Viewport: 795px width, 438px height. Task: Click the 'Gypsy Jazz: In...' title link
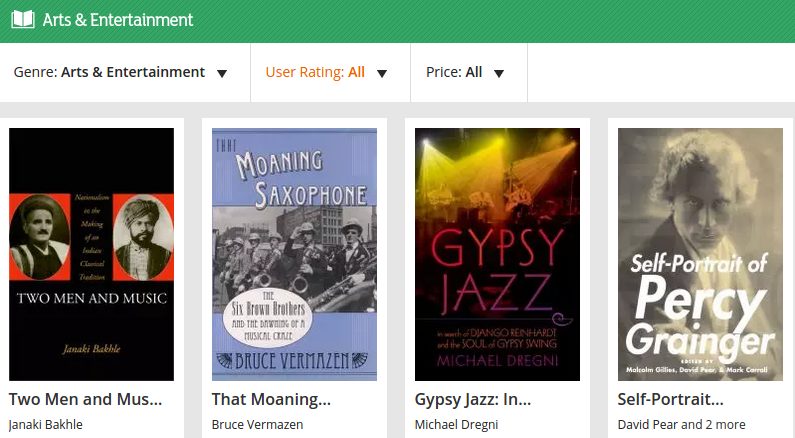point(473,399)
